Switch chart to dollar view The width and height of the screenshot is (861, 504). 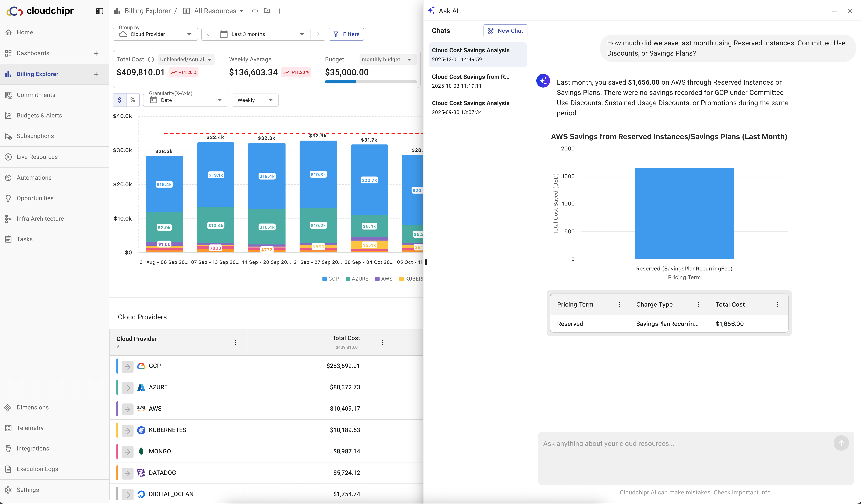pos(119,100)
